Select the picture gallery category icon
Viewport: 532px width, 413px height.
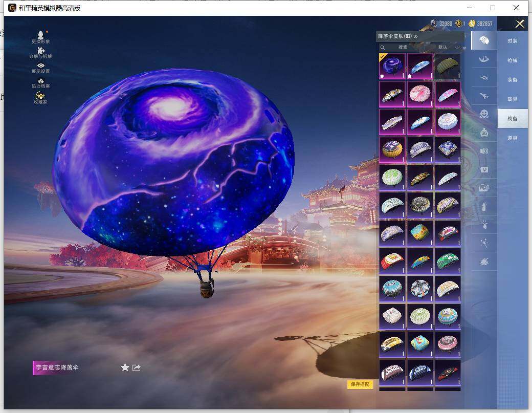[x=484, y=187]
